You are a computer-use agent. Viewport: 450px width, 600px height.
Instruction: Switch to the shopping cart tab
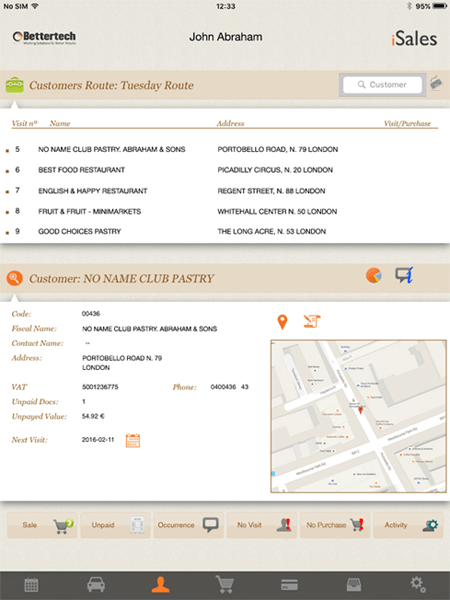pos(225,584)
